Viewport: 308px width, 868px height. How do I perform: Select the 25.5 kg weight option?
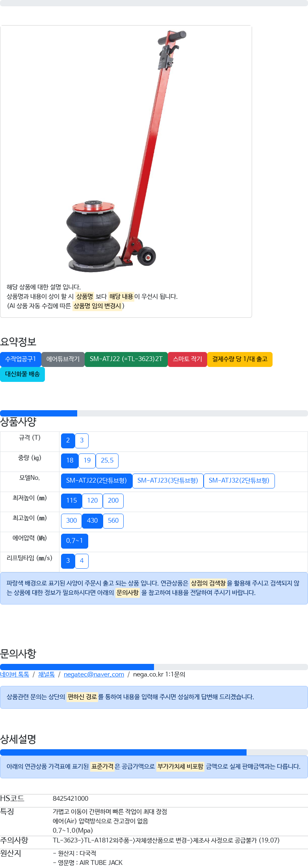click(107, 461)
